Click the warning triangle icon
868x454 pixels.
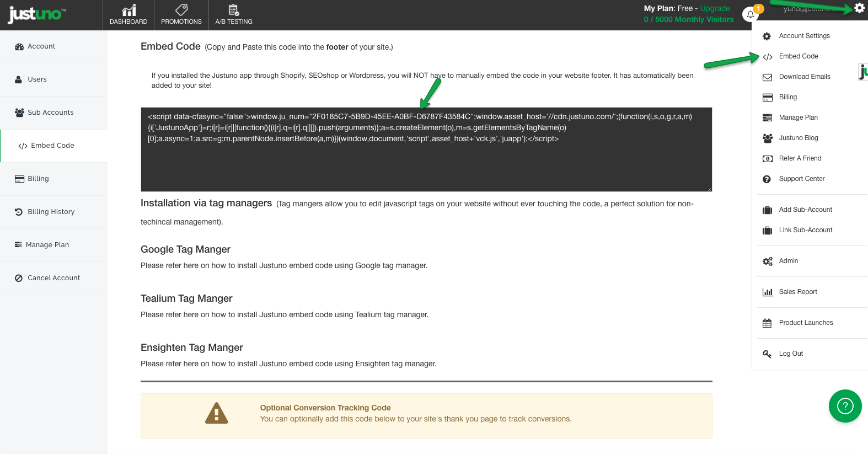(217, 413)
